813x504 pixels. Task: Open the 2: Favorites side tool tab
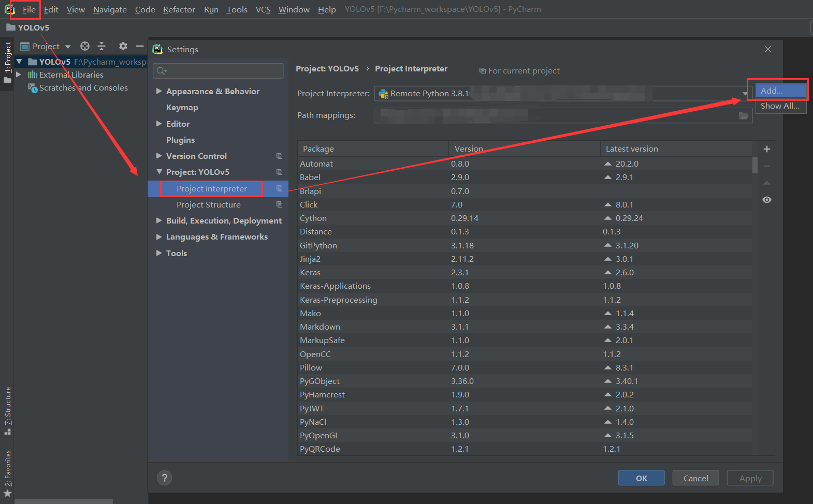pos(7,473)
